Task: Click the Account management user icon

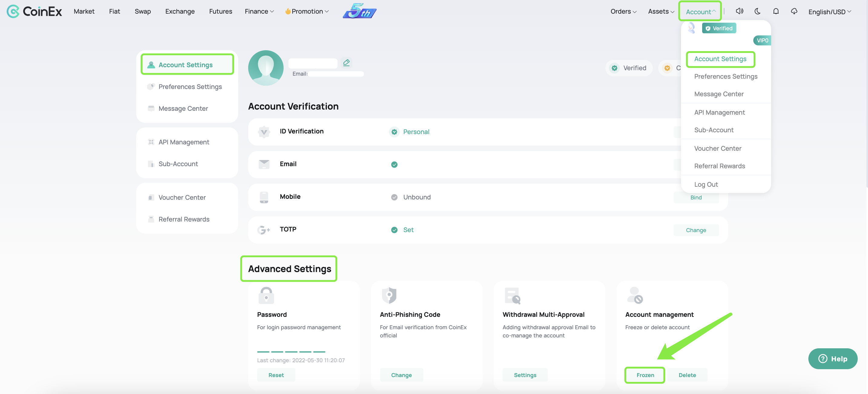Action: 635,295
